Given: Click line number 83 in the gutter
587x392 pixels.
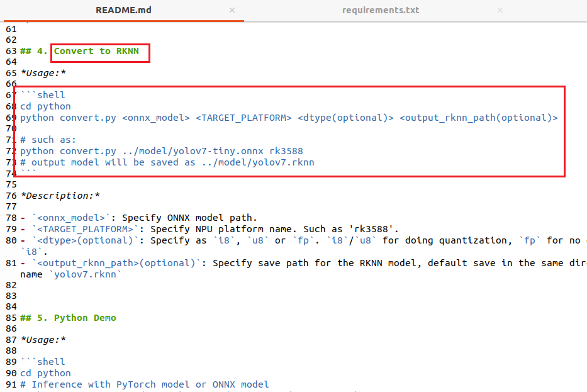Looking at the screenshot, I should 11,296.
